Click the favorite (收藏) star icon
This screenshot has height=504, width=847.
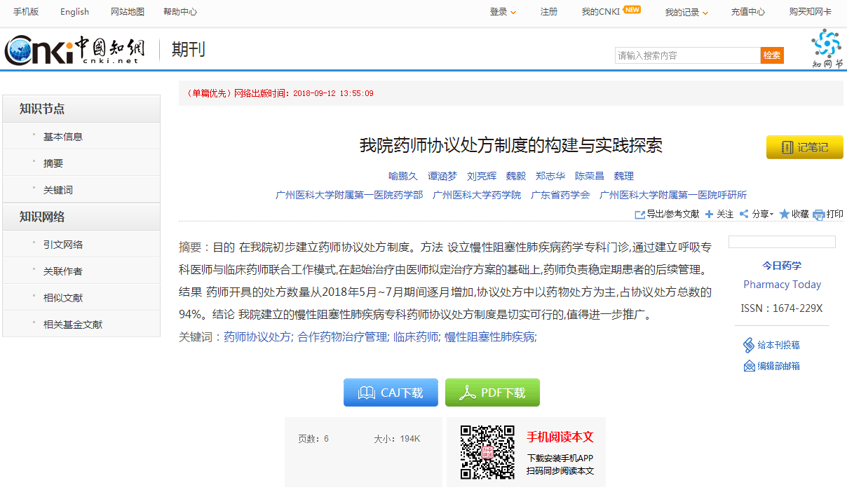tap(785, 214)
